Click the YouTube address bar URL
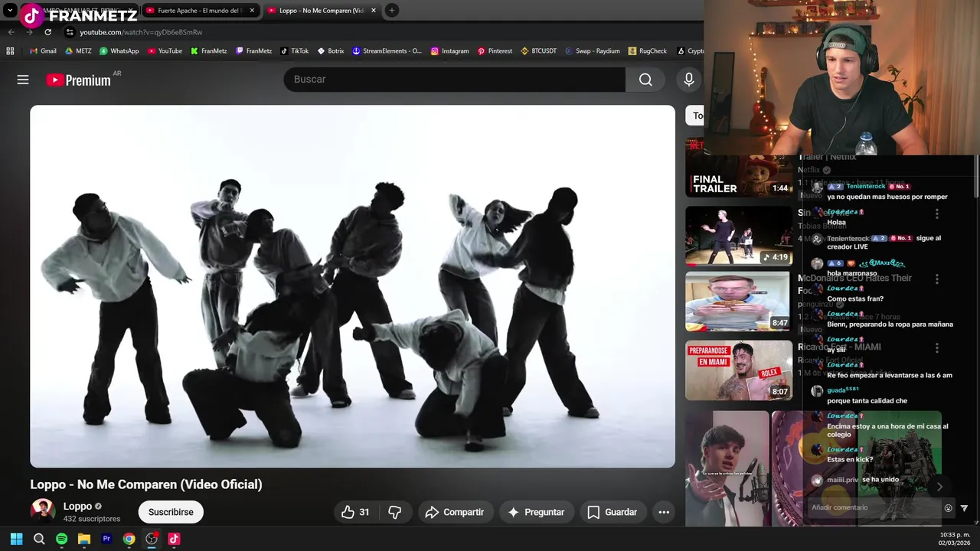 (x=141, y=32)
